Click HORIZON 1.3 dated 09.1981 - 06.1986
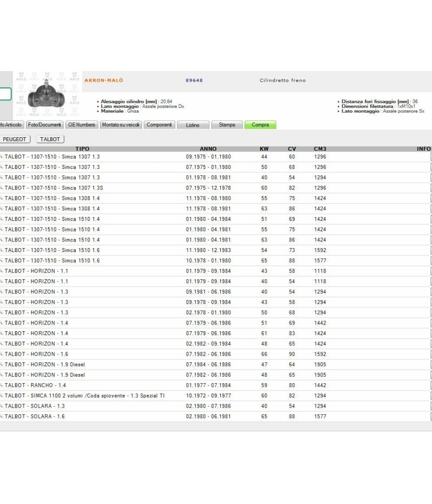Image resolution: width=432 pixels, height=504 pixels. tap(216, 292)
